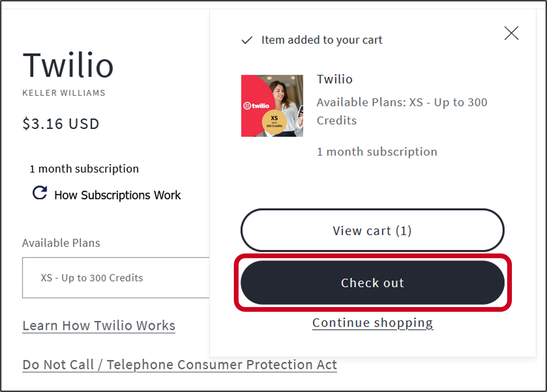Close the cart notification popup
The height and width of the screenshot is (392, 547).
click(x=511, y=33)
